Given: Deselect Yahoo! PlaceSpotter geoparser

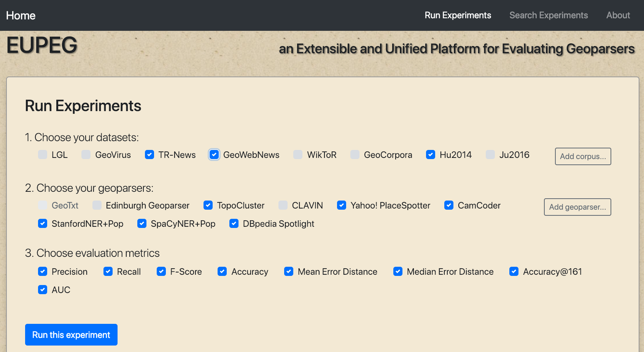Looking at the screenshot, I should pos(342,205).
